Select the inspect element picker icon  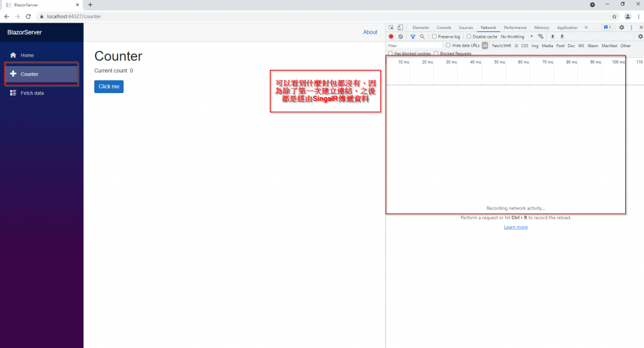391,28
